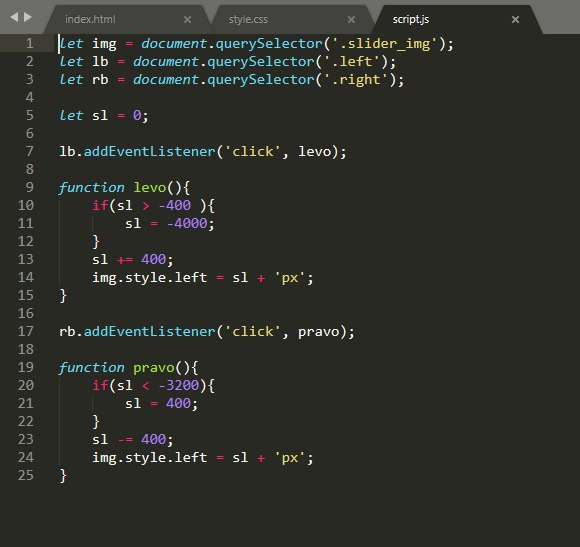Viewport: 580px width, 547px height.
Task: Click the -3200 value on line 20
Action: tap(179, 385)
